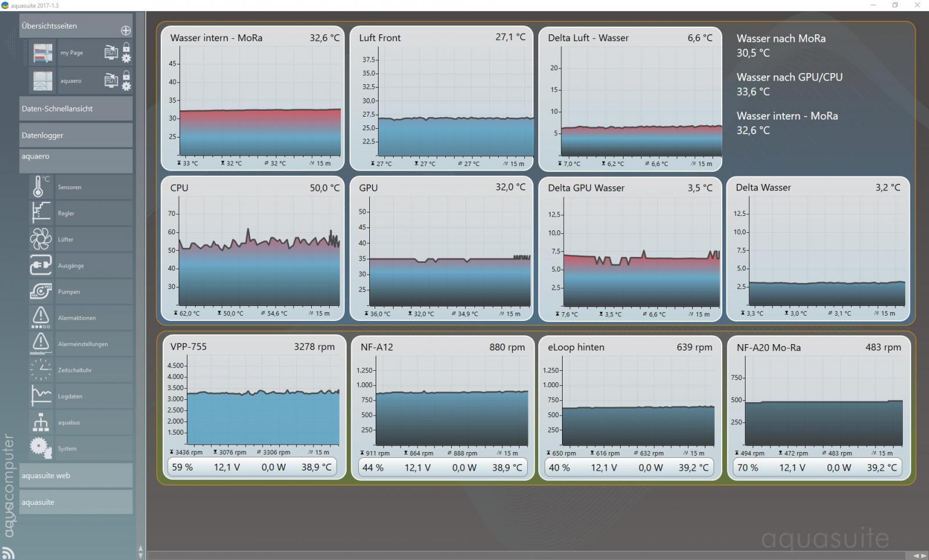Click the 70 % power value of NF-A20 Mo-Ra
Viewport: 929px width, 560px height.
[747, 467]
